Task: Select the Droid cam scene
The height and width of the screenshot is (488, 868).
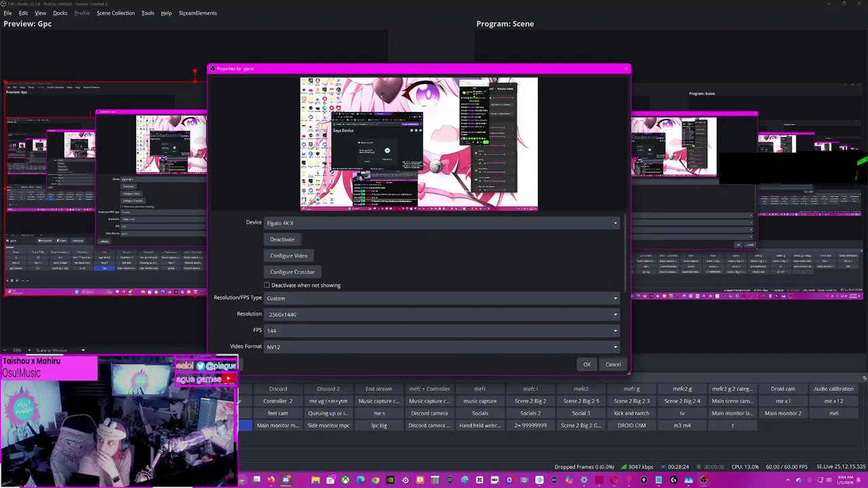Action: [x=783, y=389]
